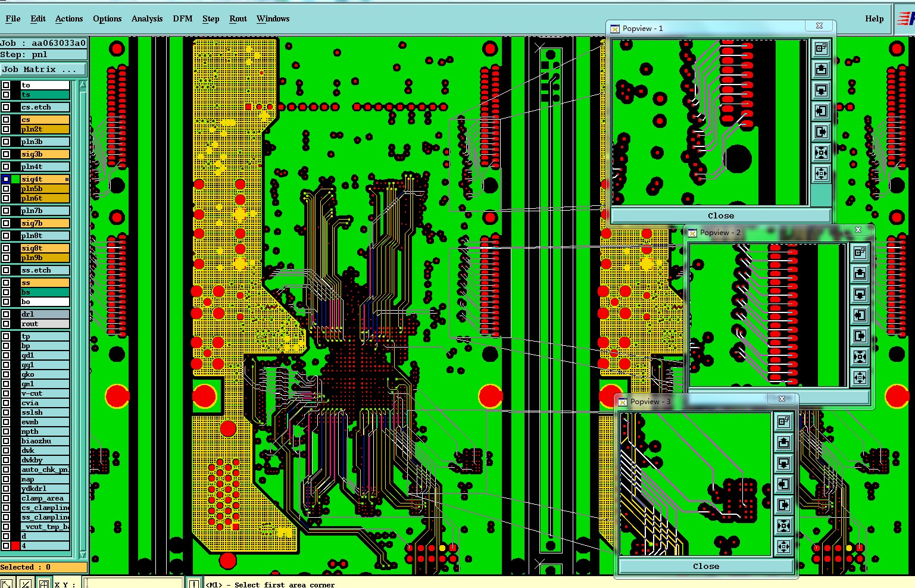Pan right in Popview - 1
915x588 pixels.
pyautogui.click(x=821, y=132)
